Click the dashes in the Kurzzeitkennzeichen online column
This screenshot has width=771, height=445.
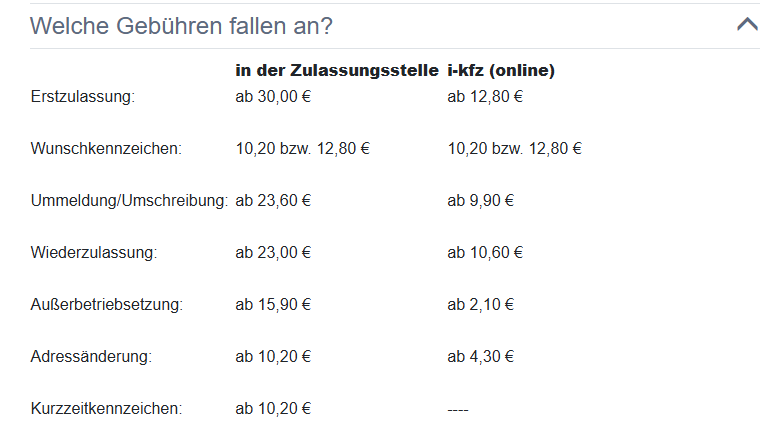tap(458, 410)
